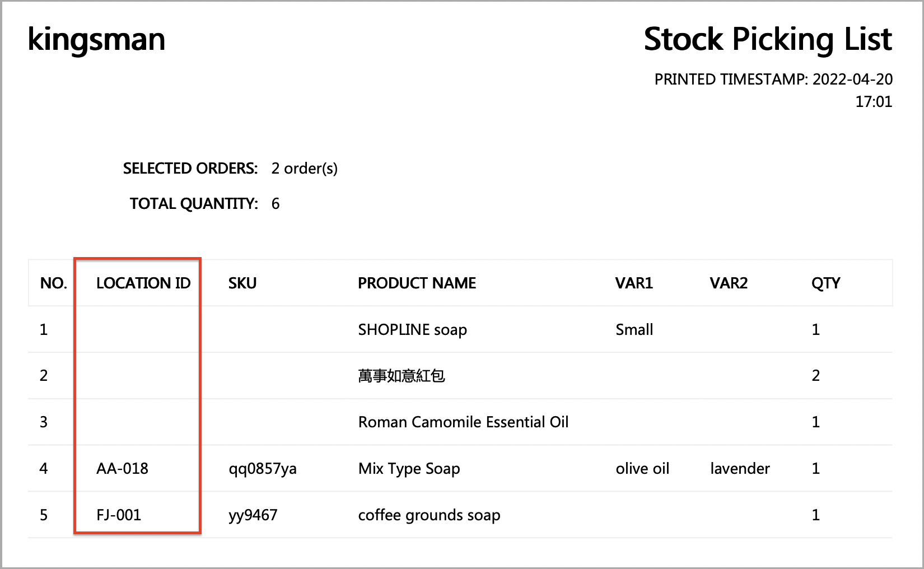Click the Mix Type Soap product name
This screenshot has width=924, height=569.
coord(409,469)
